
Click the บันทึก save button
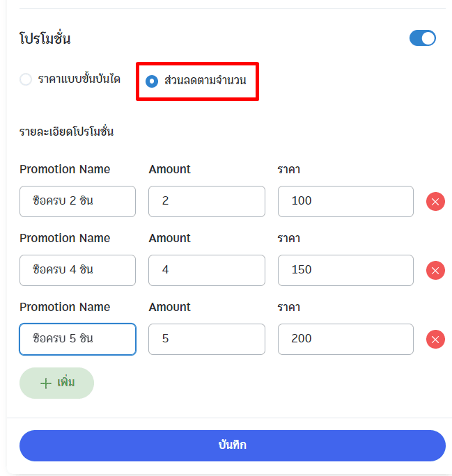click(x=233, y=445)
